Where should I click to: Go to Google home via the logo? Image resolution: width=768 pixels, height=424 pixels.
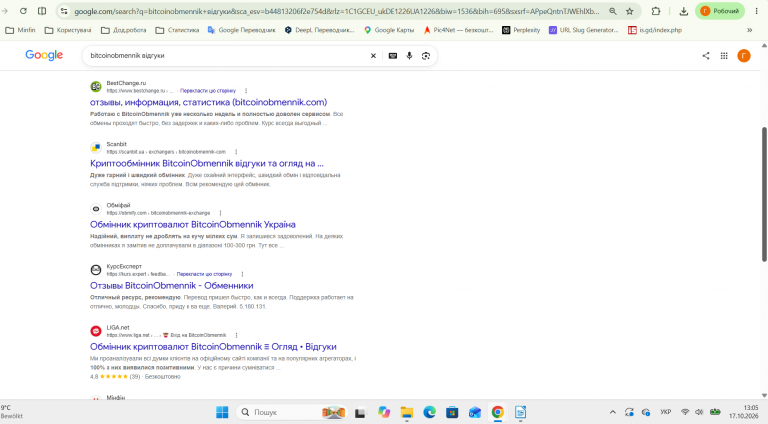[x=44, y=55]
